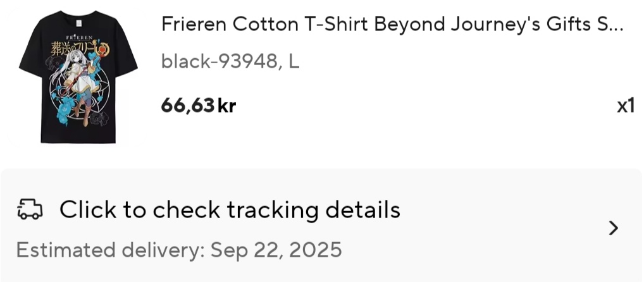Viewport: 644px width, 282px height.
Task: Click 'Click to check tracking details' text
Action: click(230, 210)
